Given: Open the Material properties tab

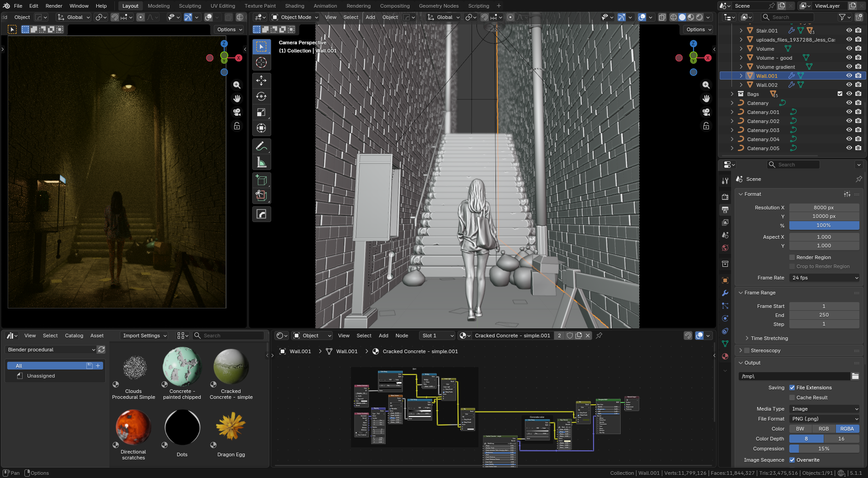Looking at the screenshot, I should pos(725,356).
